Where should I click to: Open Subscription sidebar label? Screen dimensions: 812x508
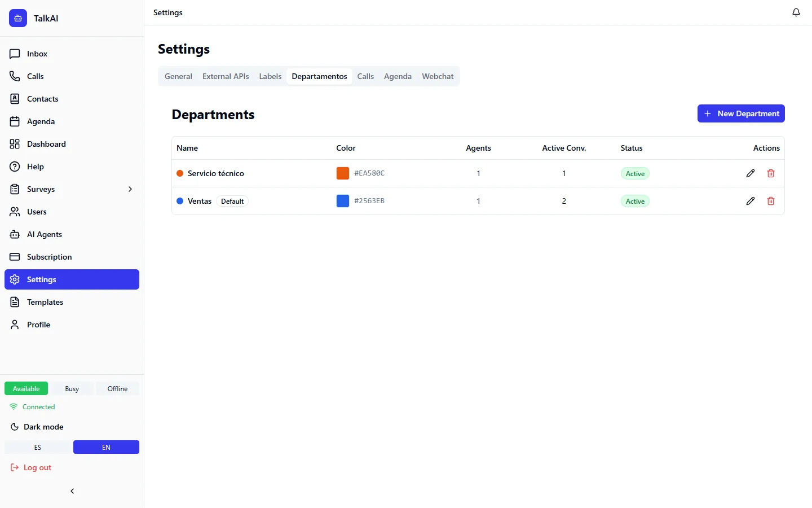(x=50, y=257)
